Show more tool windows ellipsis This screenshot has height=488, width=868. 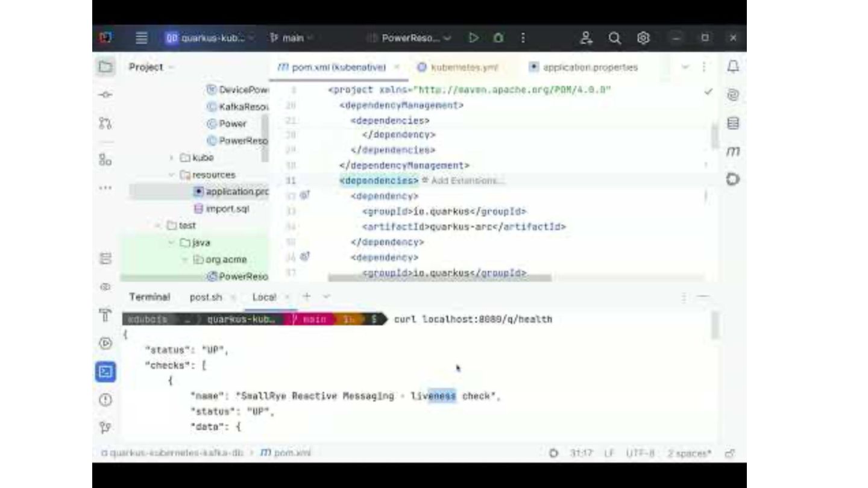(x=105, y=187)
